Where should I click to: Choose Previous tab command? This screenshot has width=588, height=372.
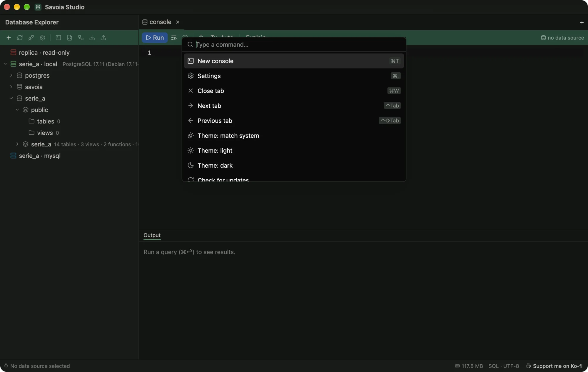(x=294, y=121)
